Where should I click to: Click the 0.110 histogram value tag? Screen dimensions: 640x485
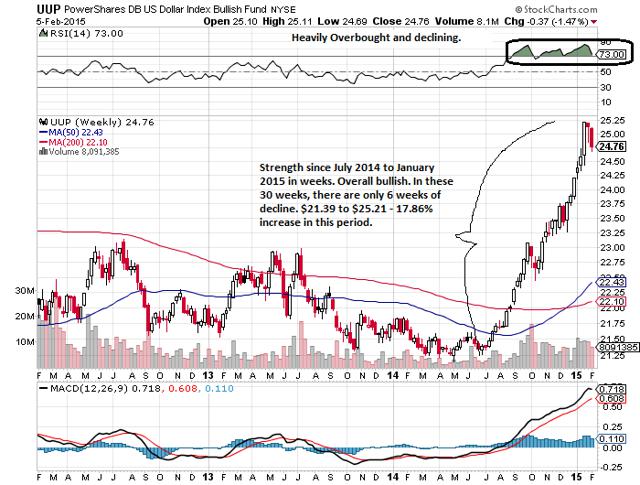click(611, 439)
